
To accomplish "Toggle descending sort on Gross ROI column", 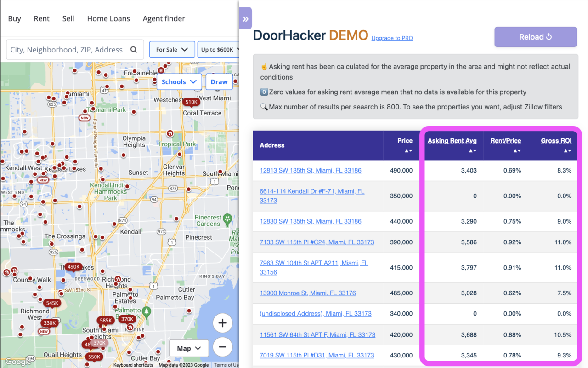I will pos(570,150).
